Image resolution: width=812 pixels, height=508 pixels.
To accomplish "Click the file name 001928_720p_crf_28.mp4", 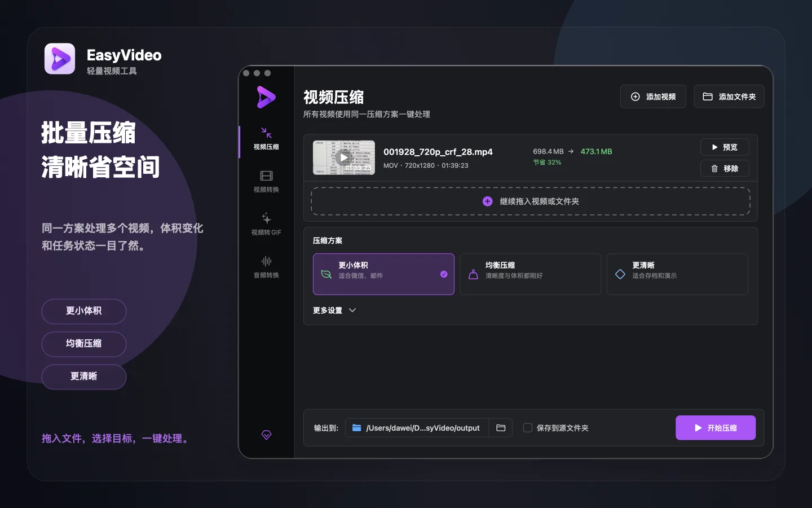I will pos(438,152).
